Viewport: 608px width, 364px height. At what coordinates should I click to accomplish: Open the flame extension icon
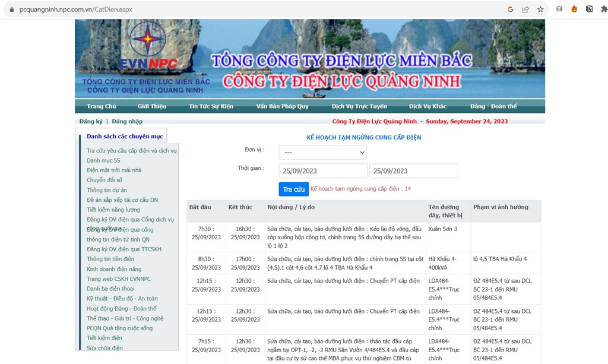[574, 10]
